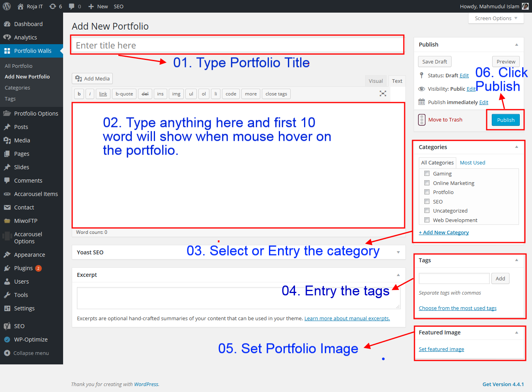
Task: Save the portfolio as draft
Action: point(435,62)
